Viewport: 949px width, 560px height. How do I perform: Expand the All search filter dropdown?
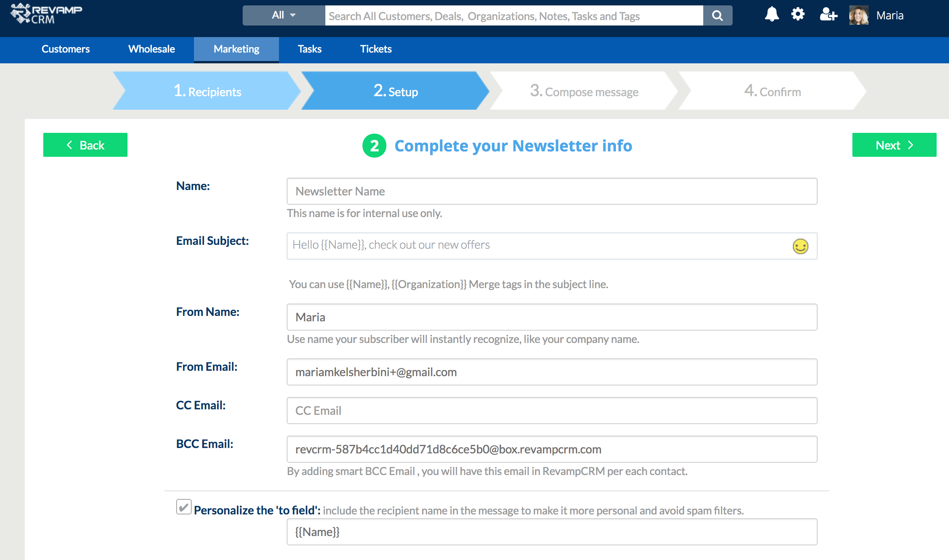pos(284,15)
